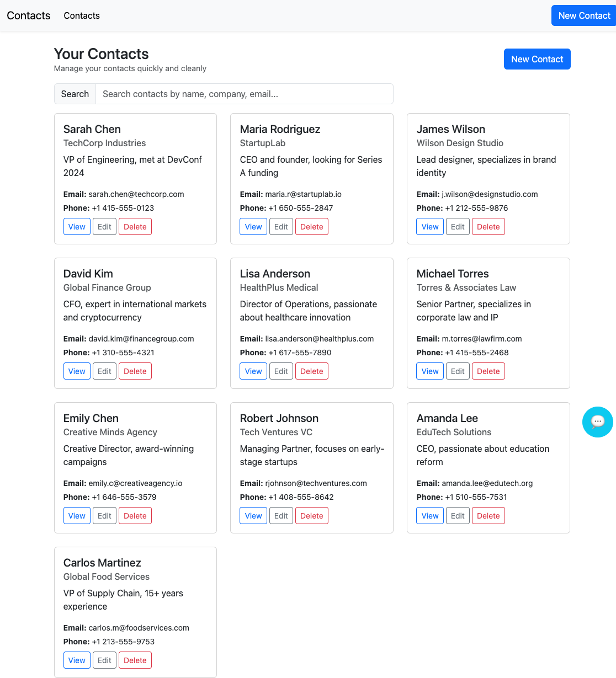Click email amanda.lee@edutech.org

487,483
